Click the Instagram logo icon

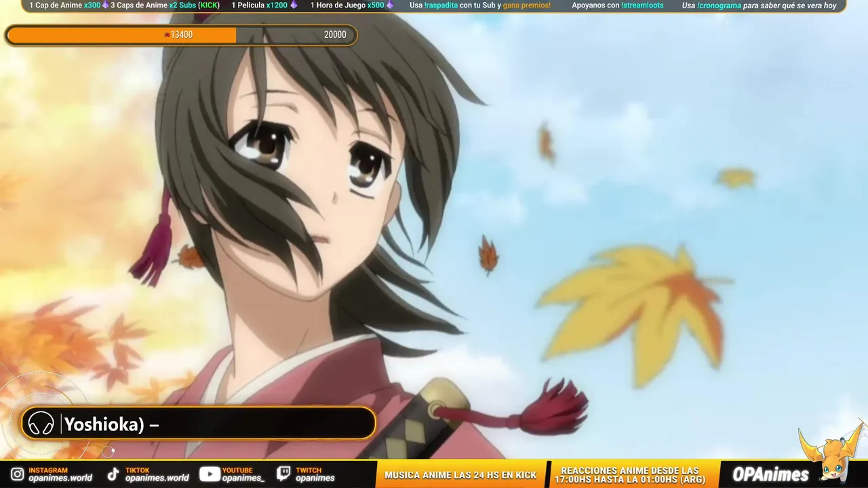17,474
